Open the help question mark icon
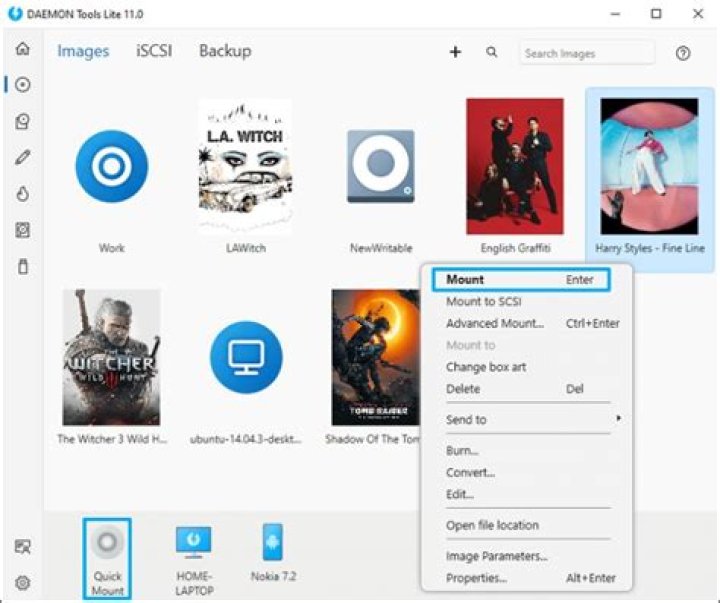 pyautogui.click(x=683, y=53)
